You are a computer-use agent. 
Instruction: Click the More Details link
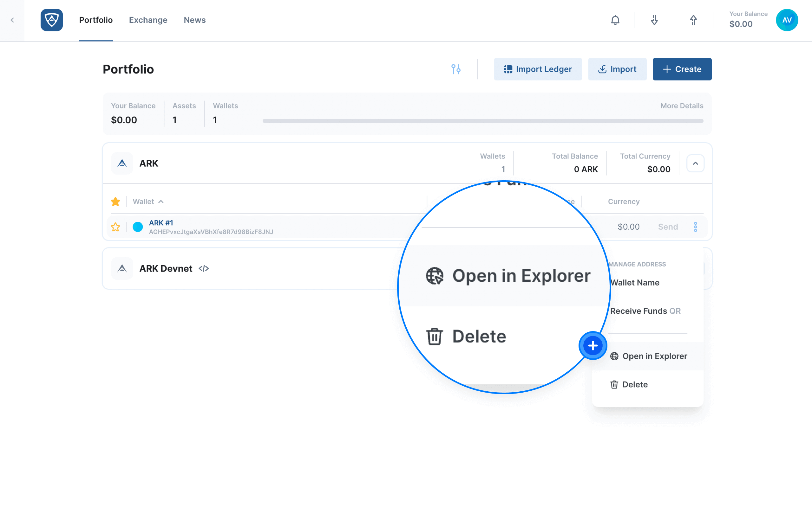click(x=682, y=105)
